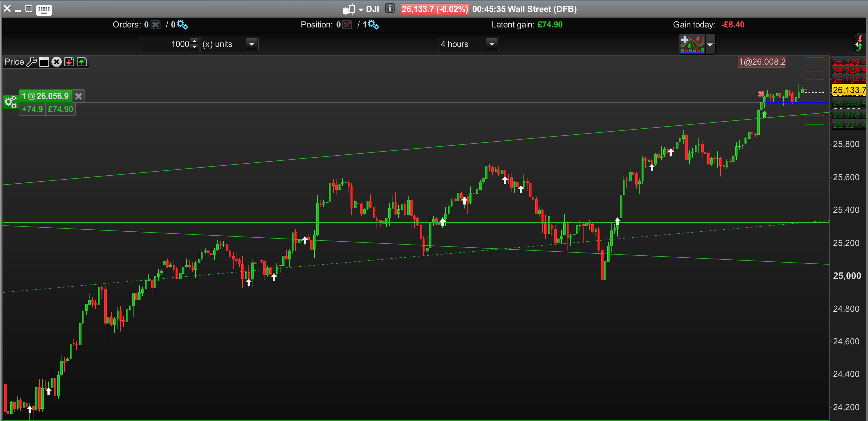Remove Price panel with circled X icon
868x421 pixels.
click(x=57, y=62)
